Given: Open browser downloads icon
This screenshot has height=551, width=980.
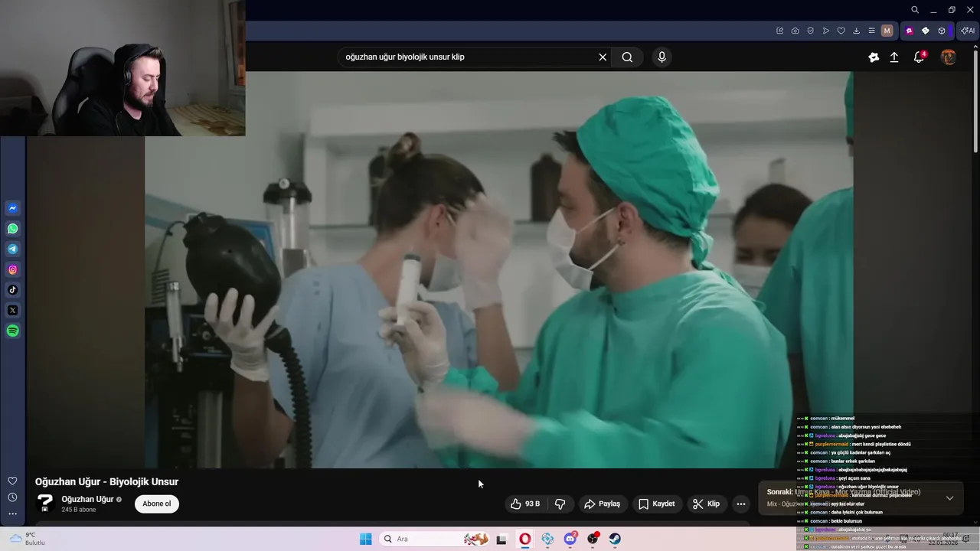Looking at the screenshot, I should click(x=856, y=31).
